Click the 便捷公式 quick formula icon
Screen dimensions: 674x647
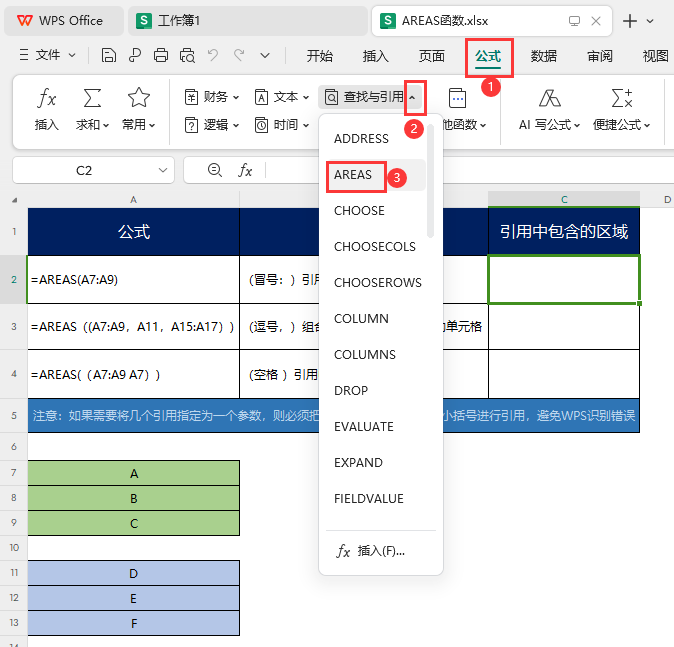pos(622,98)
